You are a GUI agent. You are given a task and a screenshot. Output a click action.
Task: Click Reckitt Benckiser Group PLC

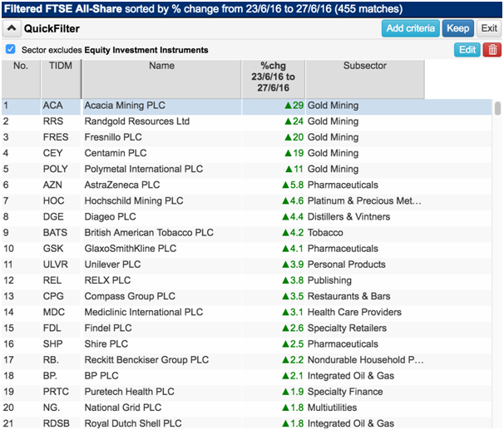click(x=146, y=360)
